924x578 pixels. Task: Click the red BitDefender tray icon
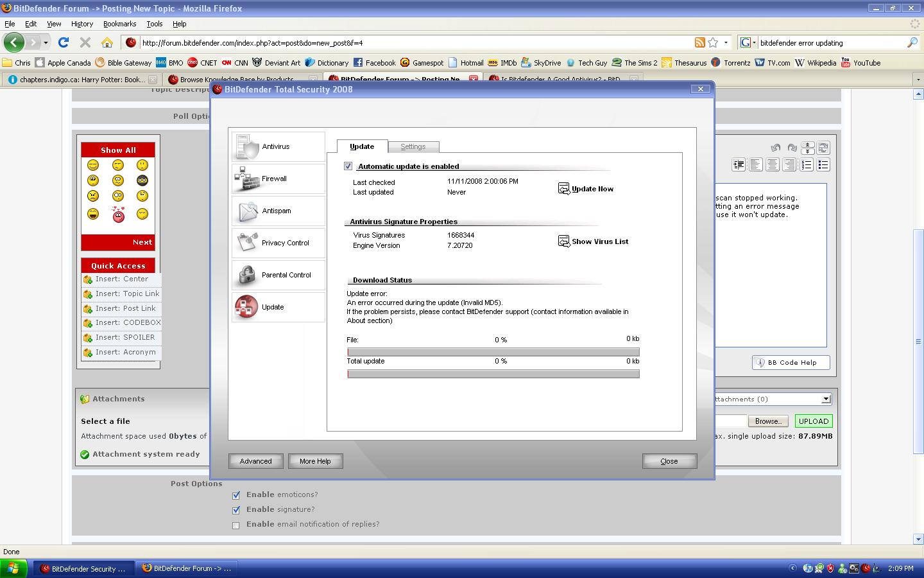pos(866,568)
